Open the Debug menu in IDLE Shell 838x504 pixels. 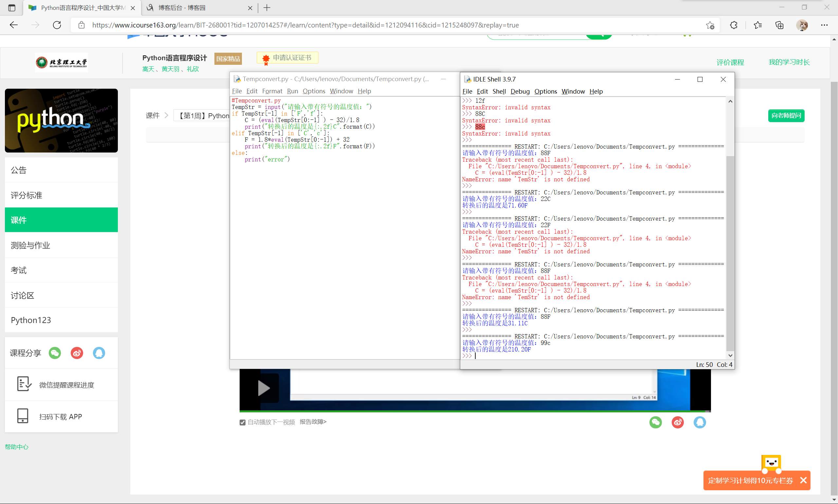click(x=520, y=91)
